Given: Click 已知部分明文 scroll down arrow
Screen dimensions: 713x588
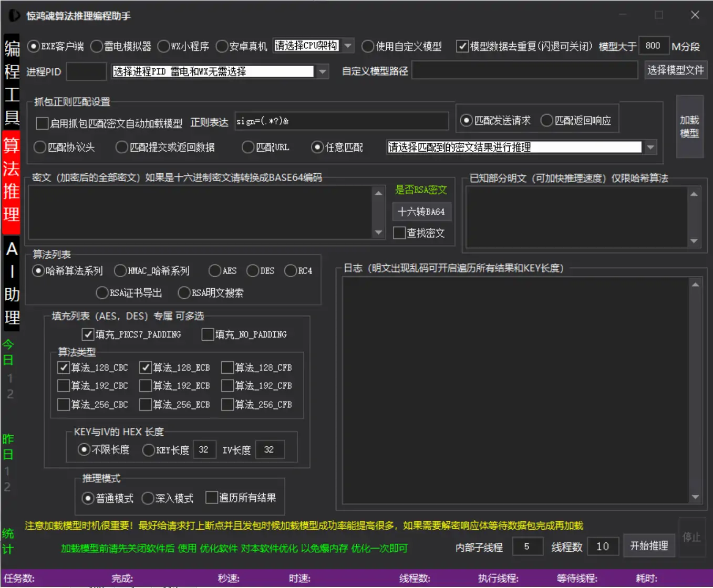Looking at the screenshot, I should coord(694,241).
